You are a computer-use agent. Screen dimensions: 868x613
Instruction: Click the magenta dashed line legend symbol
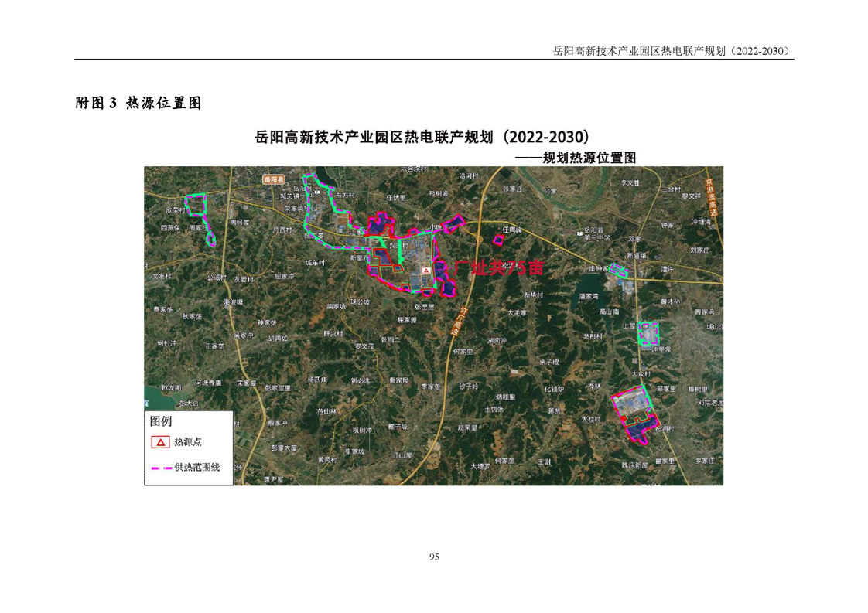161,468
